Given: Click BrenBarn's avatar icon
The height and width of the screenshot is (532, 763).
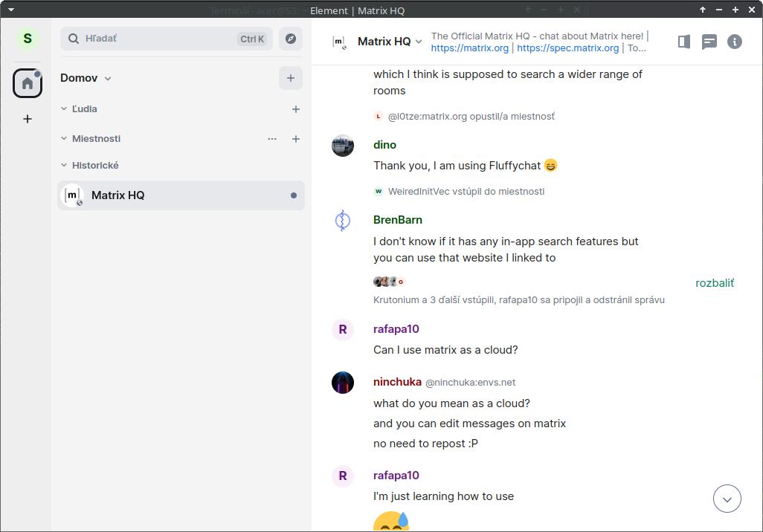Looking at the screenshot, I should tap(343, 221).
